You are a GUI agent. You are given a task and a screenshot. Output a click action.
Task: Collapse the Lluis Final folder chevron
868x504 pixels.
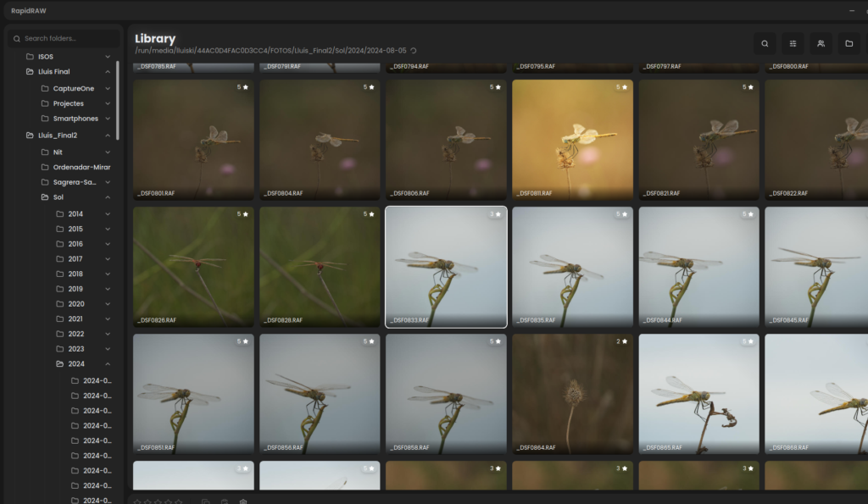pyautogui.click(x=108, y=72)
